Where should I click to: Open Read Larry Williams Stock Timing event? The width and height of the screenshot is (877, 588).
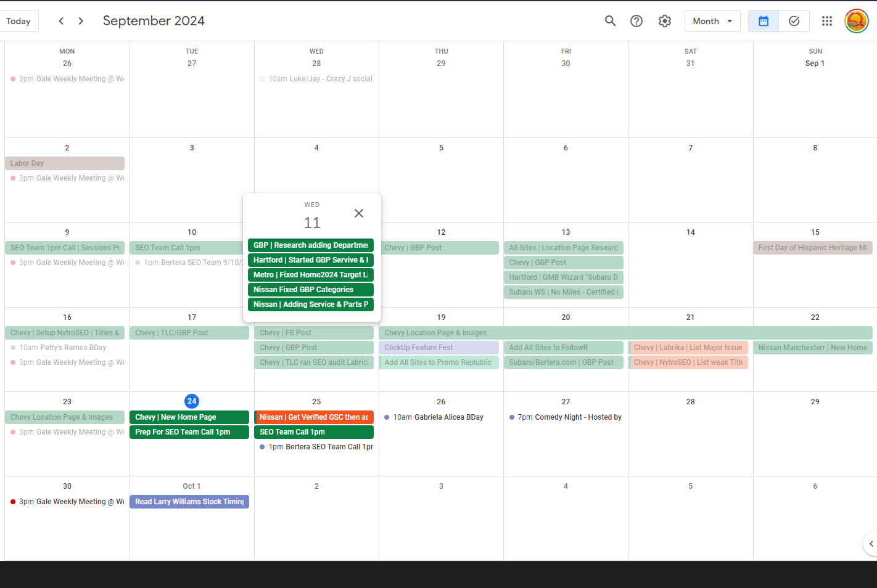click(x=189, y=502)
